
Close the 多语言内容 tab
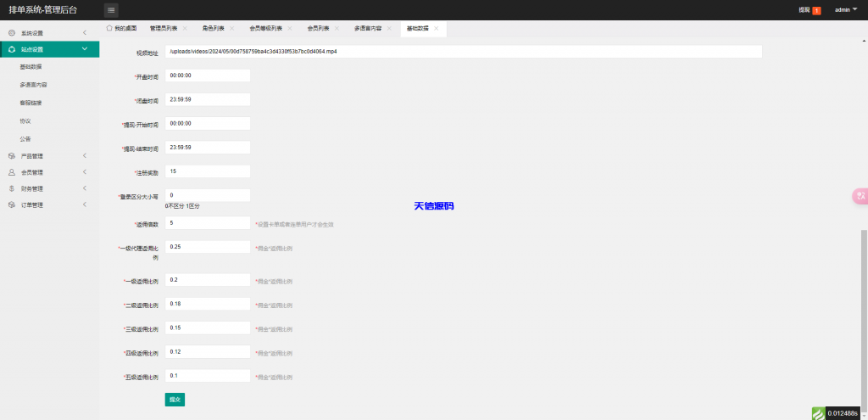point(389,28)
